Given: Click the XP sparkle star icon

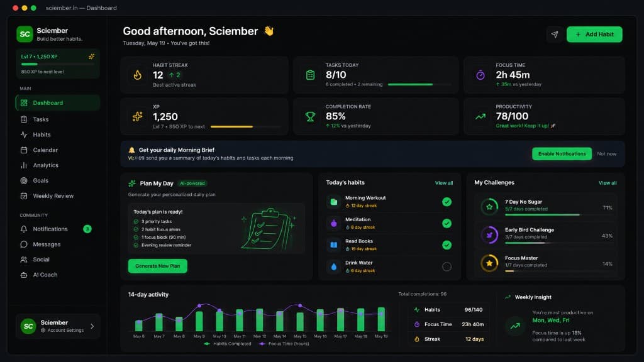Looking at the screenshot, I should coord(138,116).
